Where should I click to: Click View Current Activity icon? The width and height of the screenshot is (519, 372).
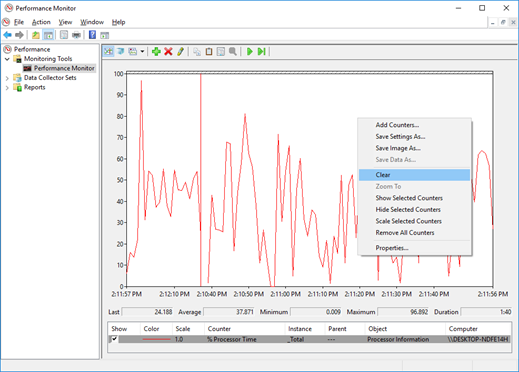pos(108,51)
